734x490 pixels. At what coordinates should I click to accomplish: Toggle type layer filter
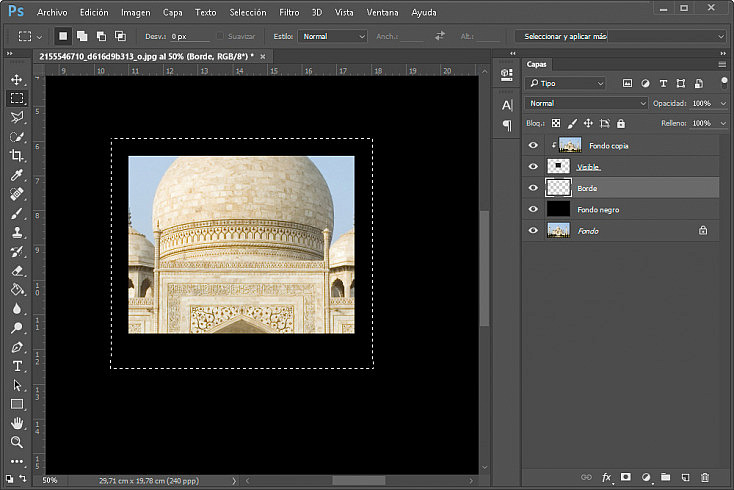pyautogui.click(x=663, y=83)
